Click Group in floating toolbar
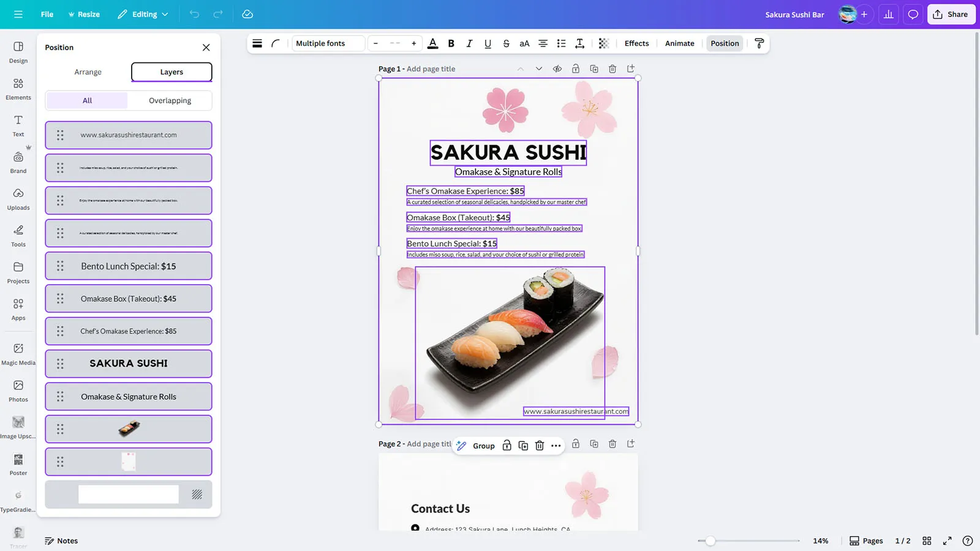The height and width of the screenshot is (551, 980). (x=483, y=446)
